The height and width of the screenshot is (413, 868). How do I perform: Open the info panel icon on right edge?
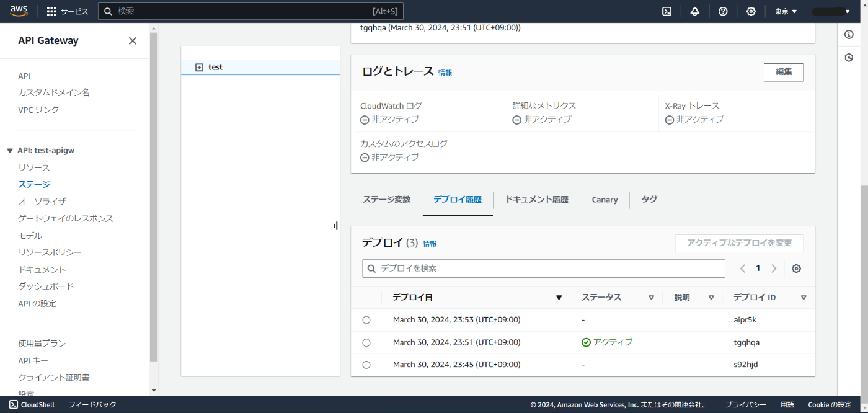point(849,34)
